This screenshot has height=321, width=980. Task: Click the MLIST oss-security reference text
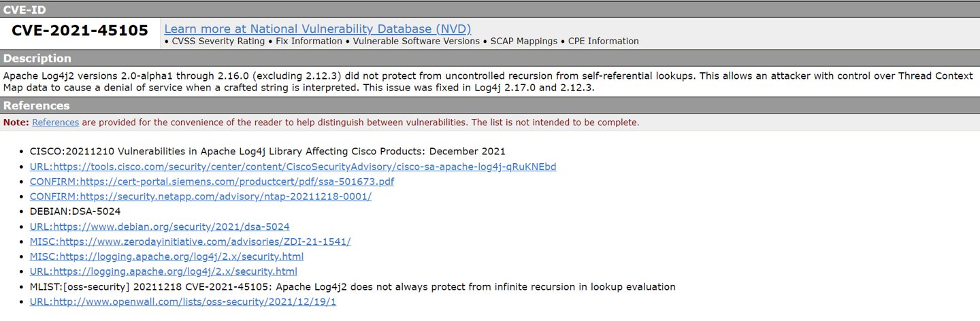click(x=353, y=286)
